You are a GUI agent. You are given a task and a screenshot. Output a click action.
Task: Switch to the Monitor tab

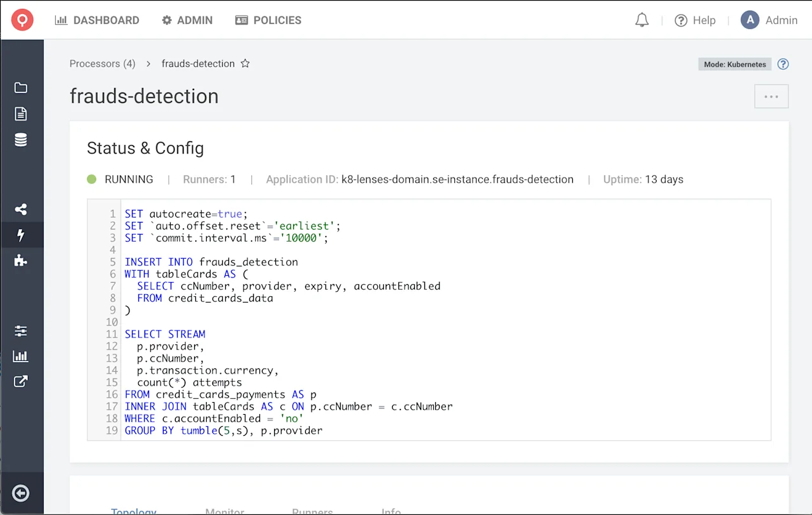[x=224, y=511]
